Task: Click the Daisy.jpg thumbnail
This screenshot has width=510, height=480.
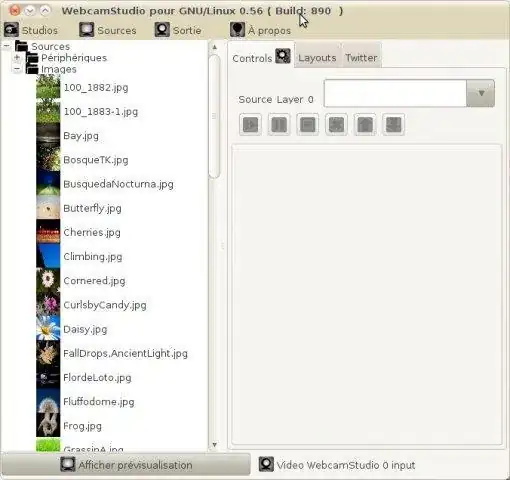Action: point(48,329)
